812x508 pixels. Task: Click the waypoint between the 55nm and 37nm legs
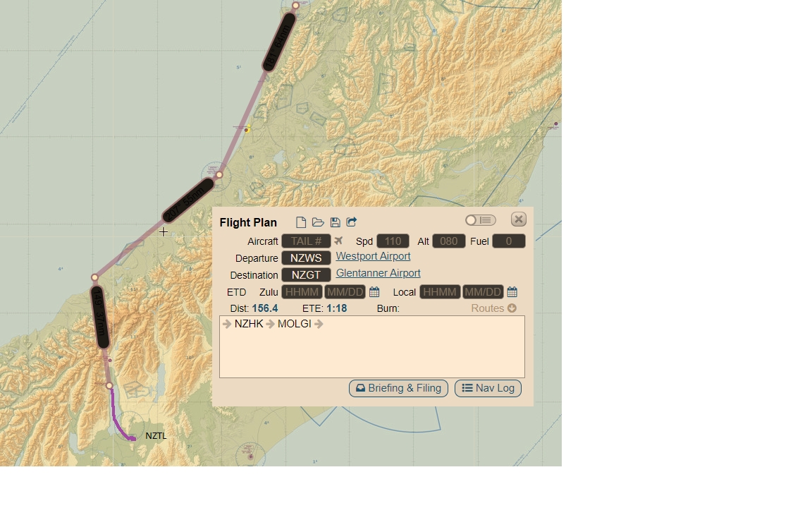click(x=94, y=278)
